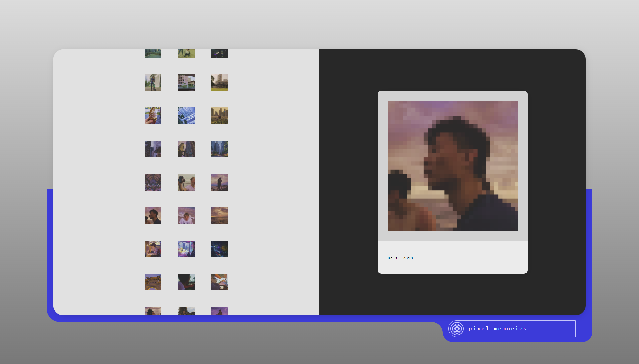
Task: Select the hazy yellow city skyline thumbnail
Action: pyautogui.click(x=220, y=116)
